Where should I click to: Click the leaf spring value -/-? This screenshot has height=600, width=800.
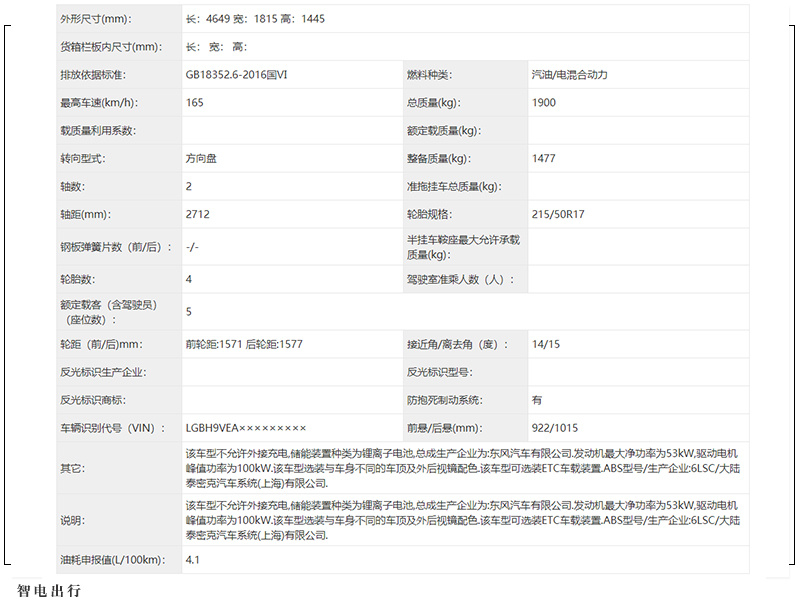pos(192,247)
